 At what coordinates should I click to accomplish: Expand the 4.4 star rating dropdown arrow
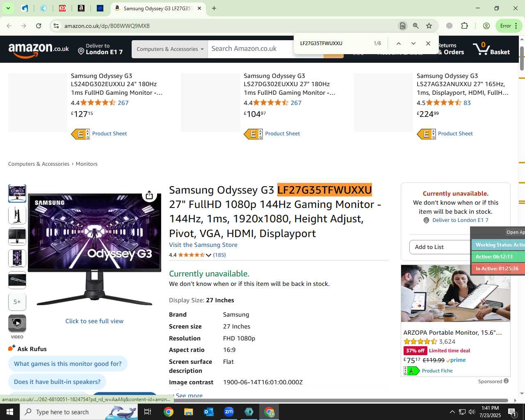208,255
